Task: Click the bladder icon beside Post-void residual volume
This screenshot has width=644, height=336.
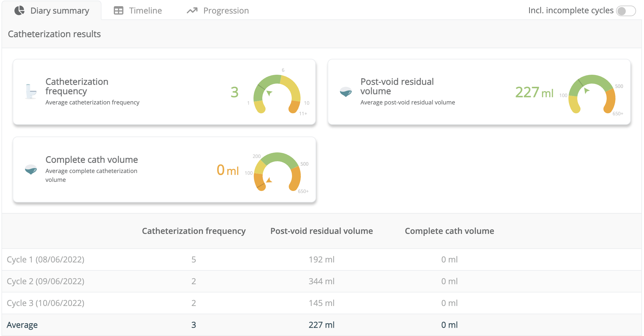Action: point(346,92)
